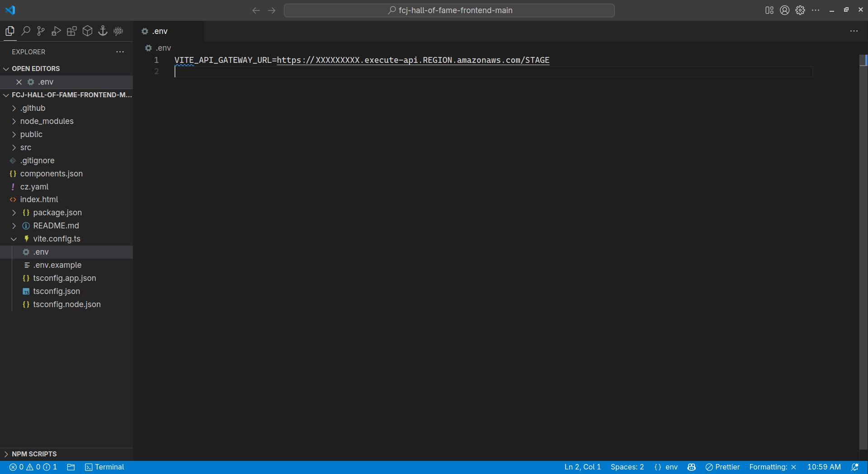Open tsconfig.node.json file

[66, 304]
